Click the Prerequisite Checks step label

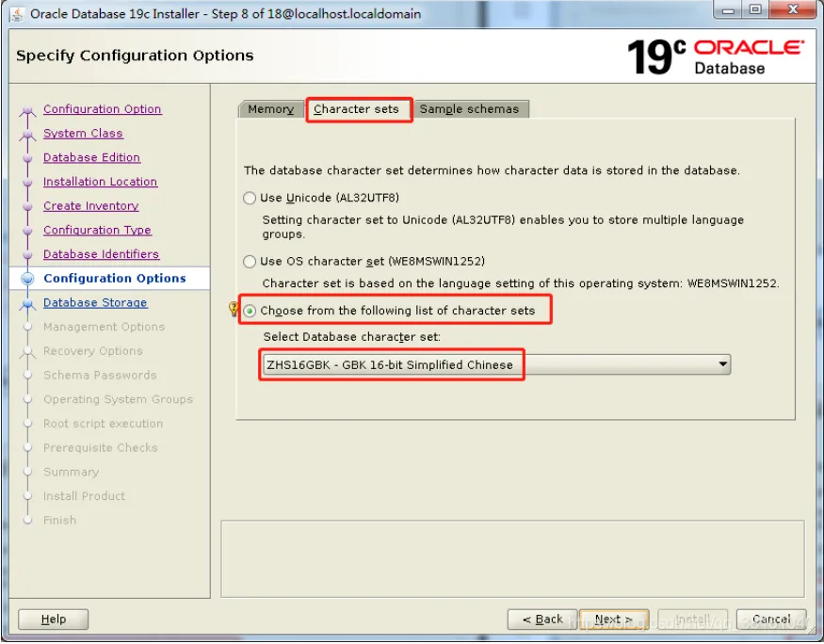coord(101,447)
